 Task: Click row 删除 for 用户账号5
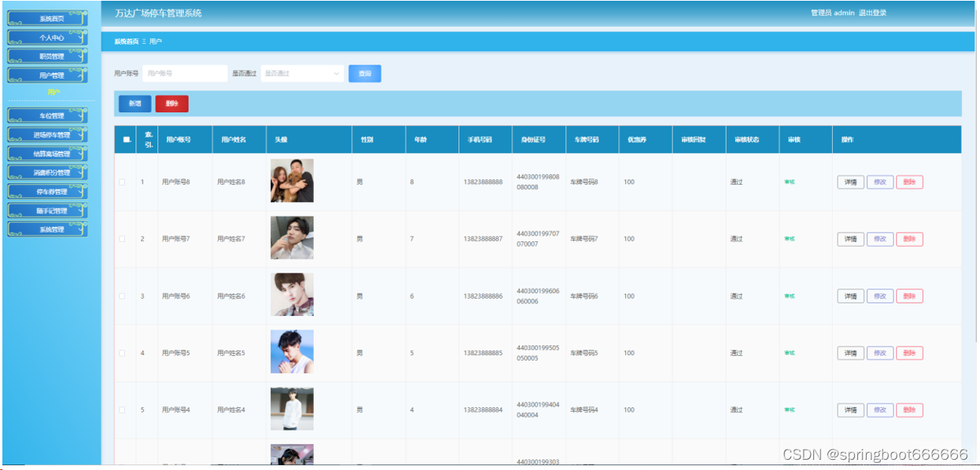(909, 353)
